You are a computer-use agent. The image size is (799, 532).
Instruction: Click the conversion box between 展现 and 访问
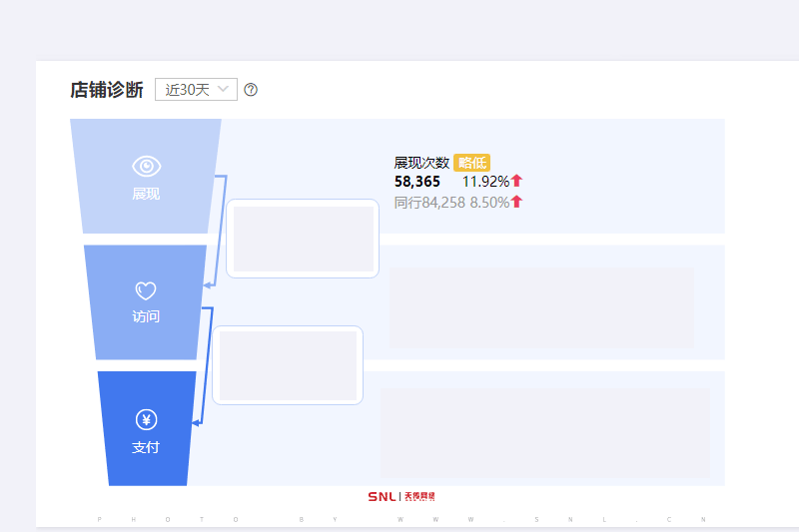pyautogui.click(x=303, y=239)
